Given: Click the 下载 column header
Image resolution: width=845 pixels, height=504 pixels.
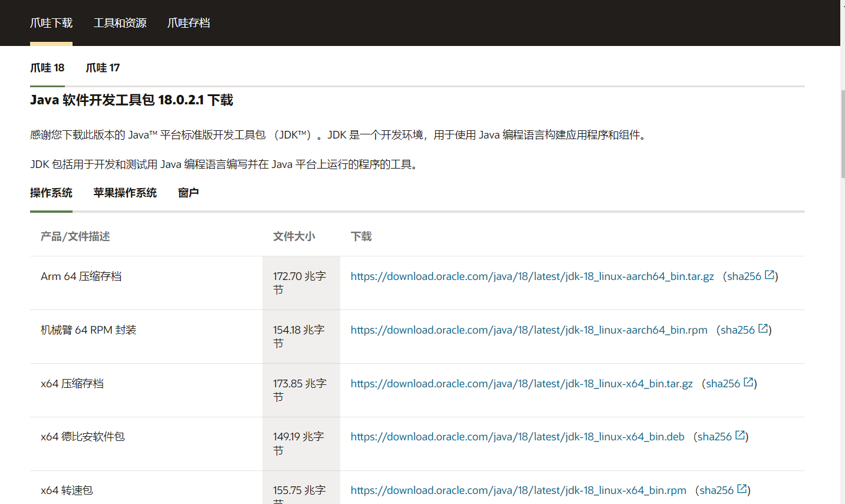Looking at the screenshot, I should click(x=361, y=236).
